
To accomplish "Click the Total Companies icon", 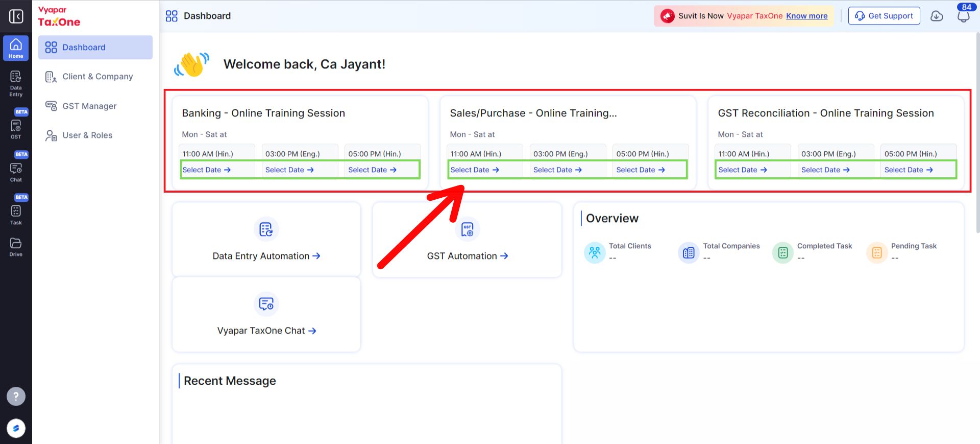I will click(x=689, y=252).
